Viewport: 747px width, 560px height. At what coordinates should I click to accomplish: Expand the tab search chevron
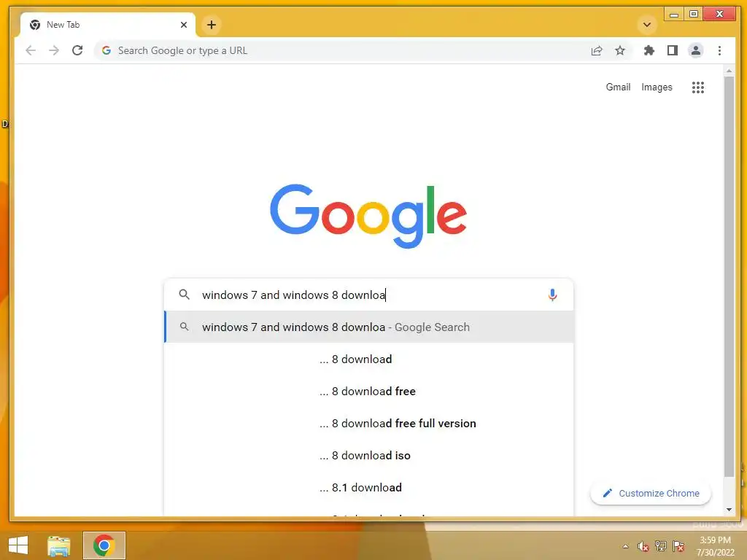(x=647, y=25)
